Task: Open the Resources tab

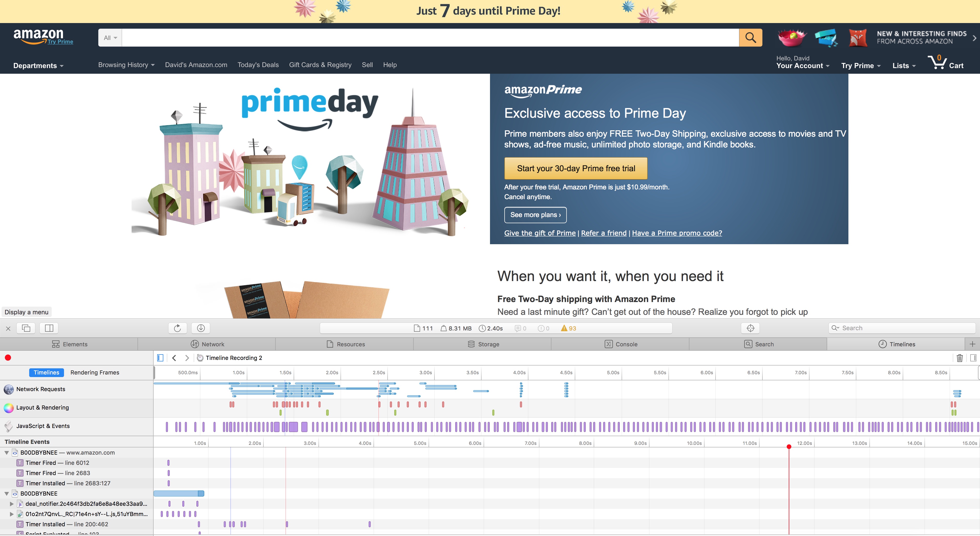Action: point(345,344)
